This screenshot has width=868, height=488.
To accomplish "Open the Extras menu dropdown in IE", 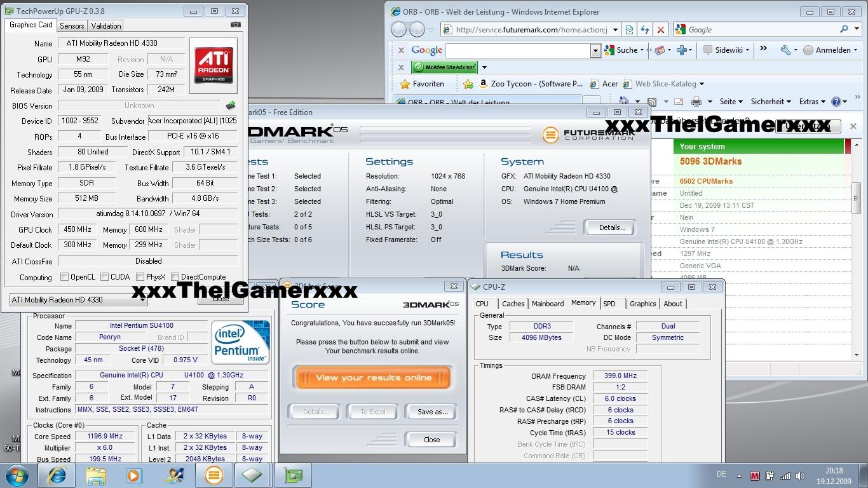I will point(813,102).
